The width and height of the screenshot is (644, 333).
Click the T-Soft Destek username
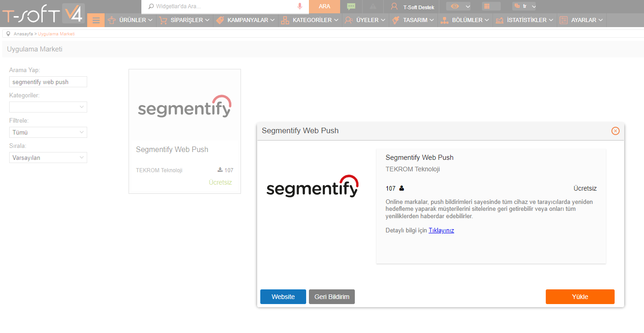[x=419, y=7]
